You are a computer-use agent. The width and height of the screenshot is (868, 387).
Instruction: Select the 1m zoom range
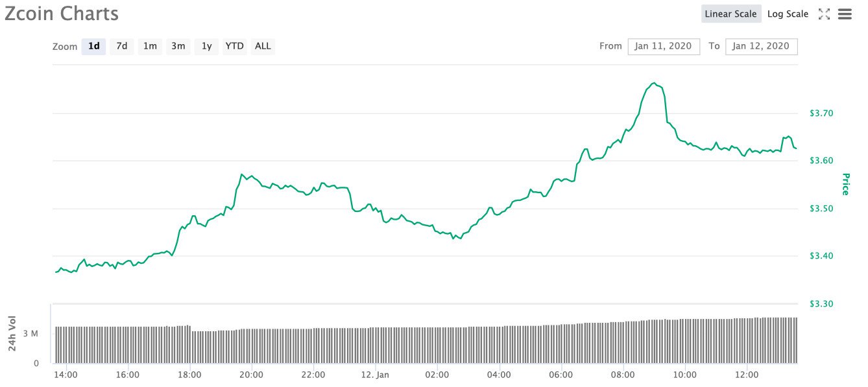tap(150, 46)
